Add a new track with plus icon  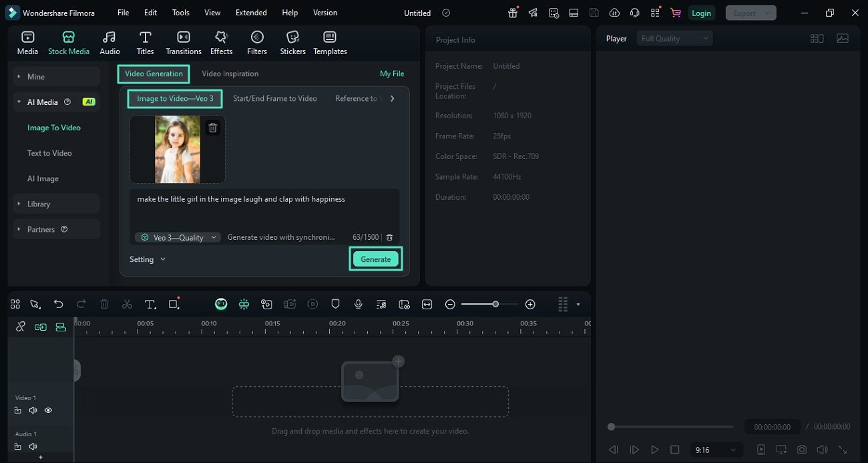(x=41, y=458)
